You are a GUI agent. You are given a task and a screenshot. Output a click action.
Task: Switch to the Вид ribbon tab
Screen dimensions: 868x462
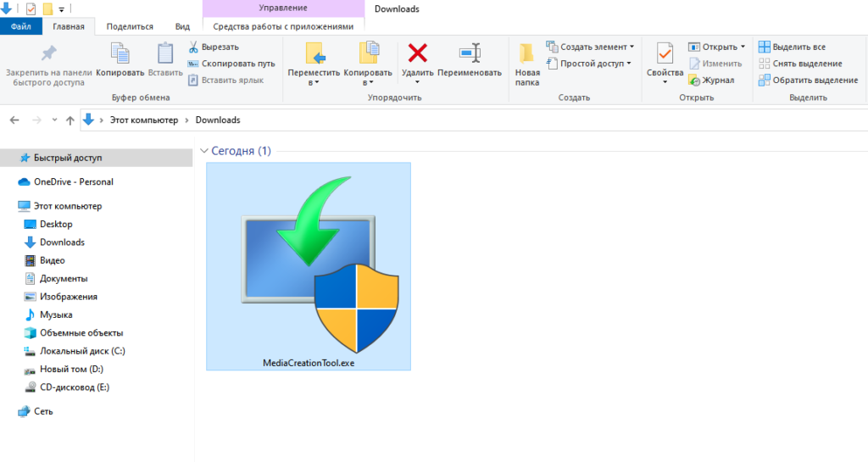point(182,26)
